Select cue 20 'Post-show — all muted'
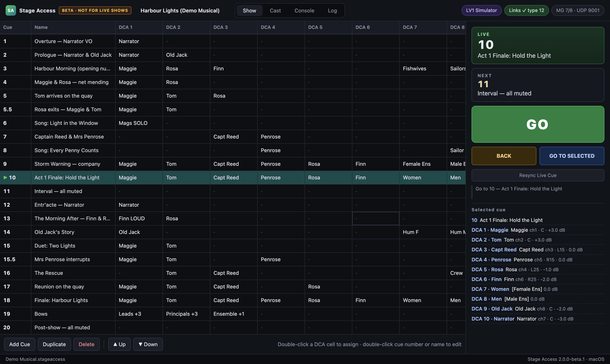Viewport: 610px width, 364px height. click(233, 328)
